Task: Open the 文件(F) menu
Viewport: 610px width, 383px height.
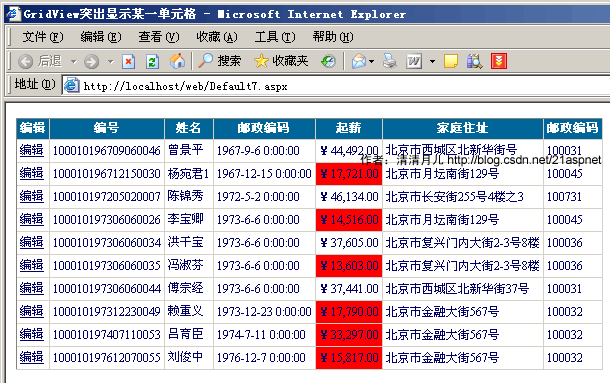Action: 42,37
